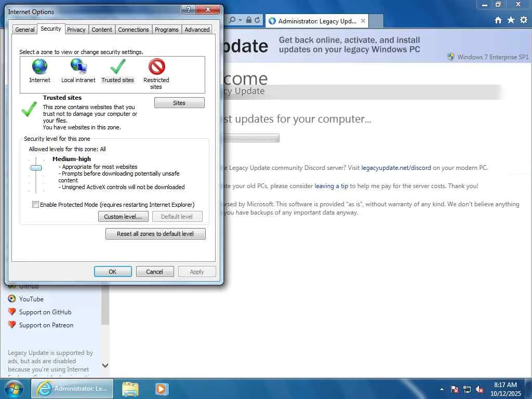
Task: Close the Legacy Update browser tab
Action: coord(363,21)
